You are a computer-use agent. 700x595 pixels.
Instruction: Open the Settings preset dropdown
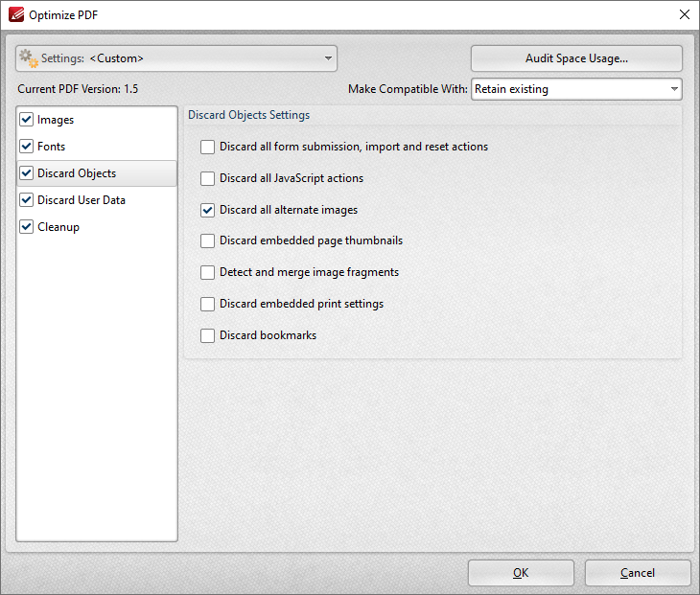[x=176, y=58]
